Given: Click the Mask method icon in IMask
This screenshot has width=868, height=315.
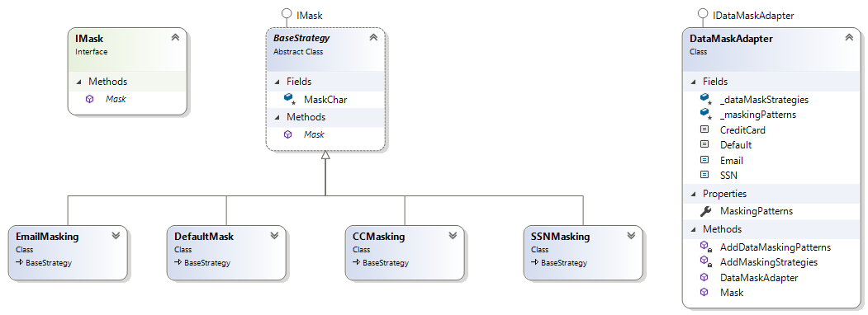Looking at the screenshot, I should coord(90,100).
